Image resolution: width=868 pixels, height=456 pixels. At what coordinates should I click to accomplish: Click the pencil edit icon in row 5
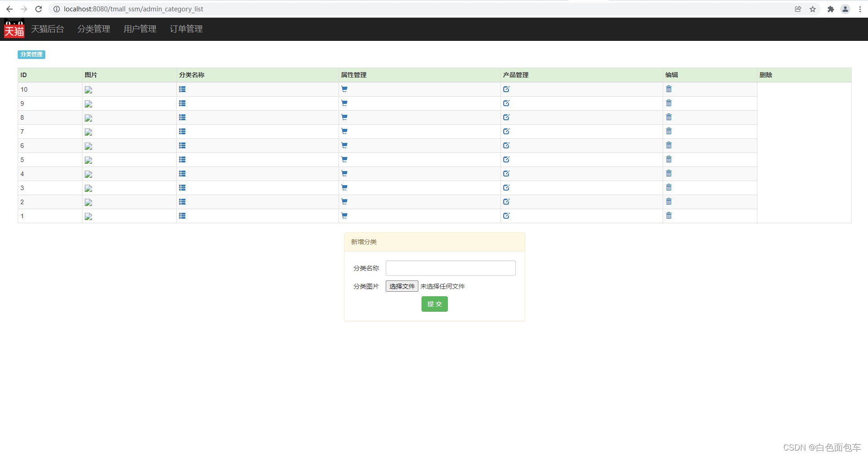pos(506,160)
